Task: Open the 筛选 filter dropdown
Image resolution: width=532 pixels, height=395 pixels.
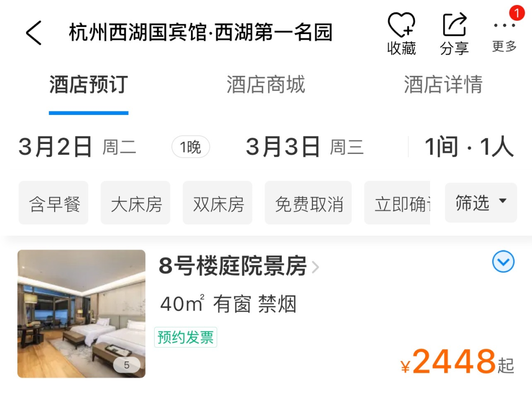Action: point(481,203)
